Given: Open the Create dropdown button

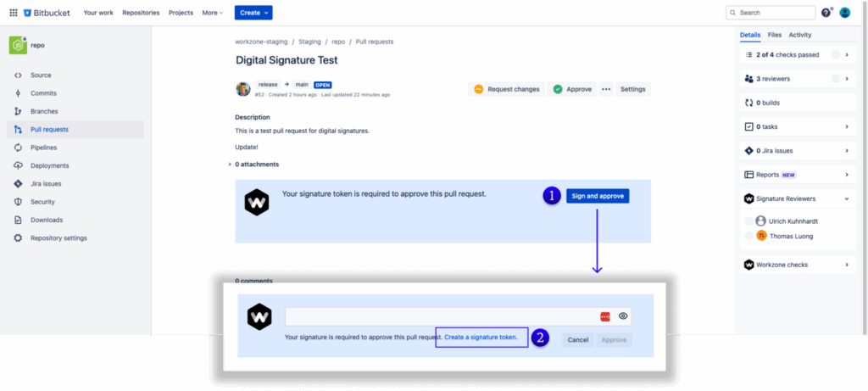Looking at the screenshot, I should tap(253, 13).
